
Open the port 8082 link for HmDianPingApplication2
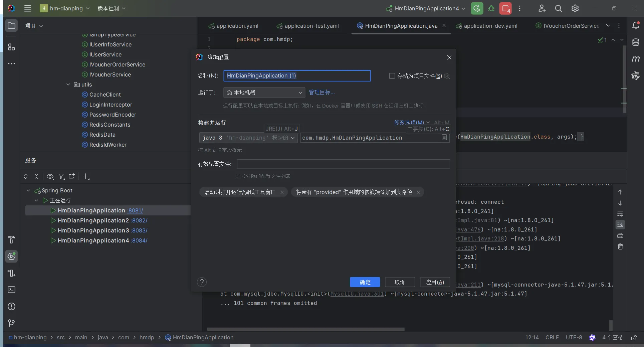[139, 220]
